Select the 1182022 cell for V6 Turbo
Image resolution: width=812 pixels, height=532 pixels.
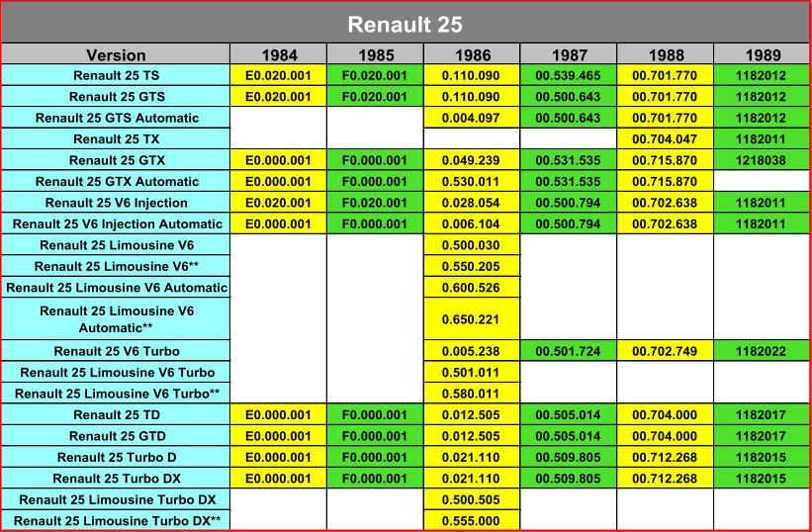[763, 351]
